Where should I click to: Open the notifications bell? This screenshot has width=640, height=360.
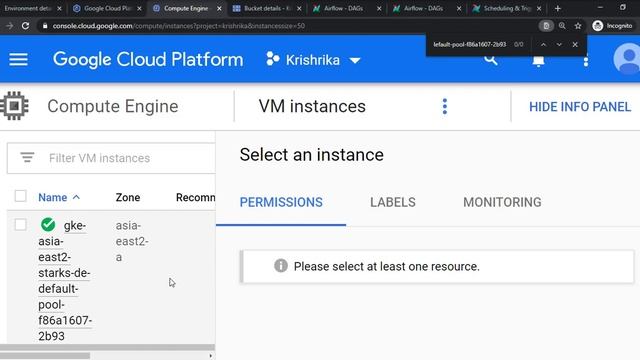click(x=538, y=61)
